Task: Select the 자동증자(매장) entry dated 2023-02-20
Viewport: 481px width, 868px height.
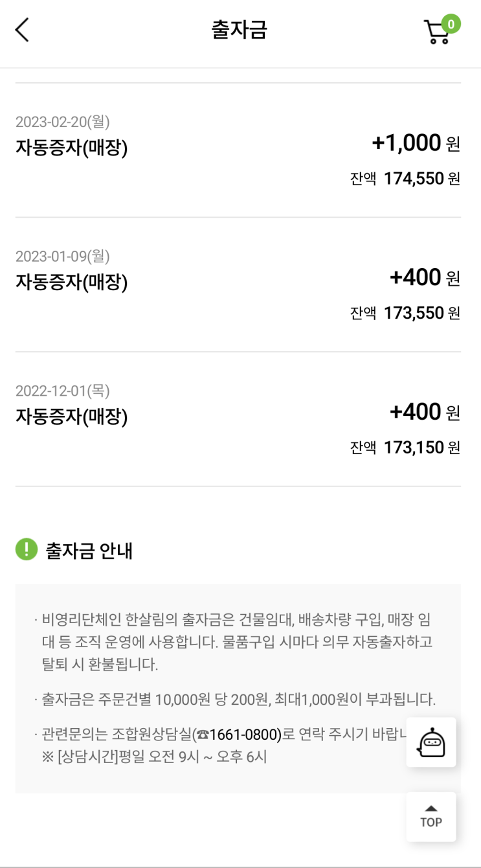Action: 72,148
